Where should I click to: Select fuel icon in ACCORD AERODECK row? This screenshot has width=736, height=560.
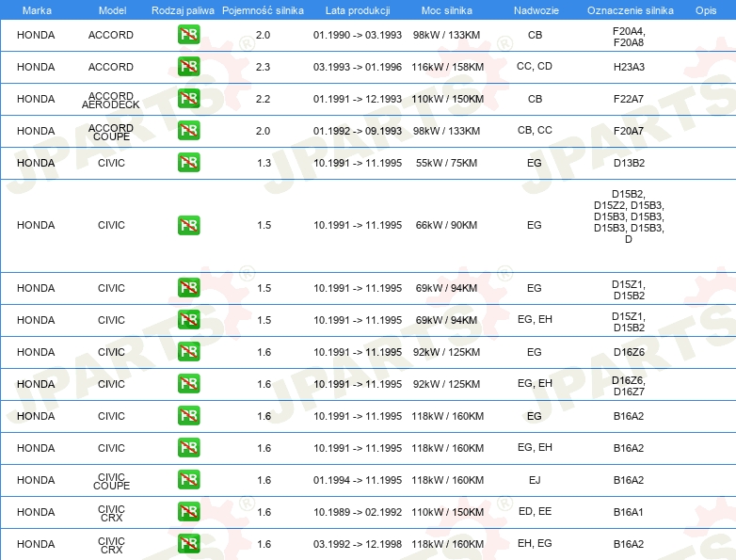pyautogui.click(x=188, y=99)
